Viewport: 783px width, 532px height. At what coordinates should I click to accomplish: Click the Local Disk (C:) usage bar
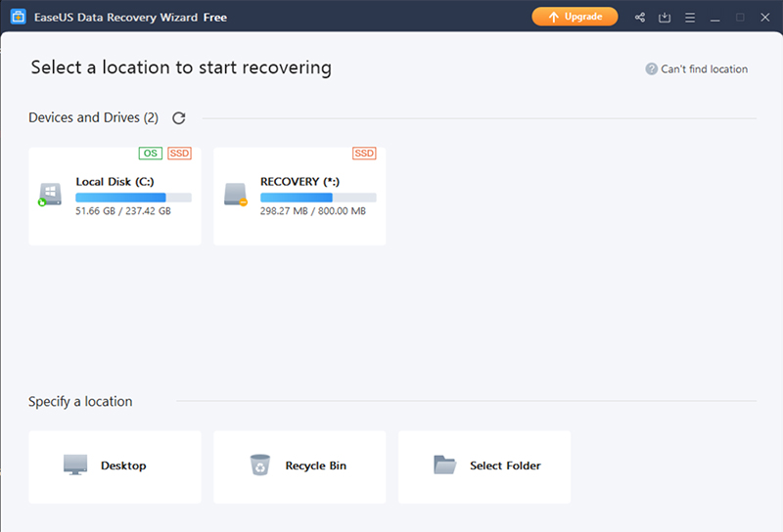(133, 198)
